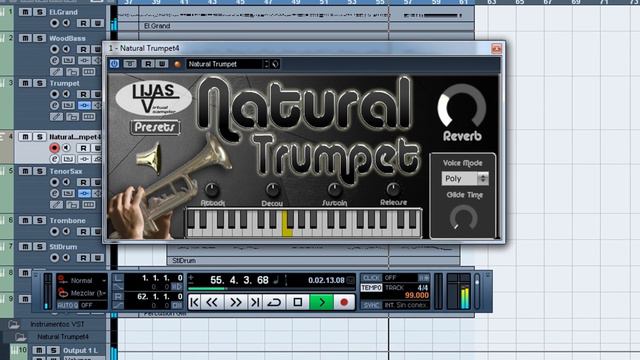Solo the WoodBass track

click(40, 38)
